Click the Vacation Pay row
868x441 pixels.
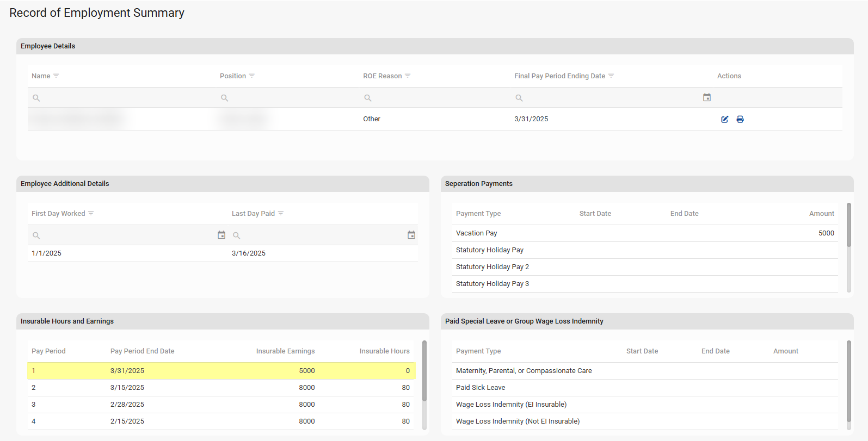coord(644,233)
